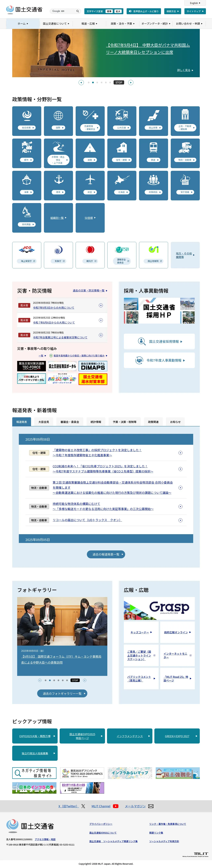Expand the English language option

pos(195,3)
